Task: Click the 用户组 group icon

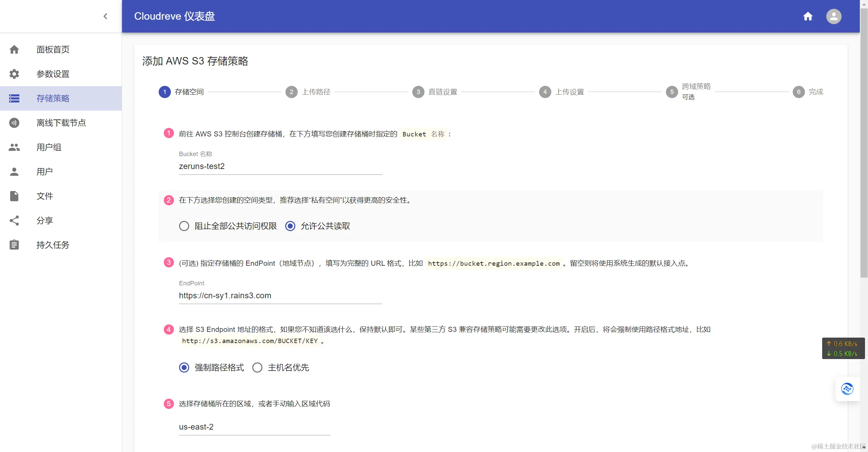Action: point(14,147)
